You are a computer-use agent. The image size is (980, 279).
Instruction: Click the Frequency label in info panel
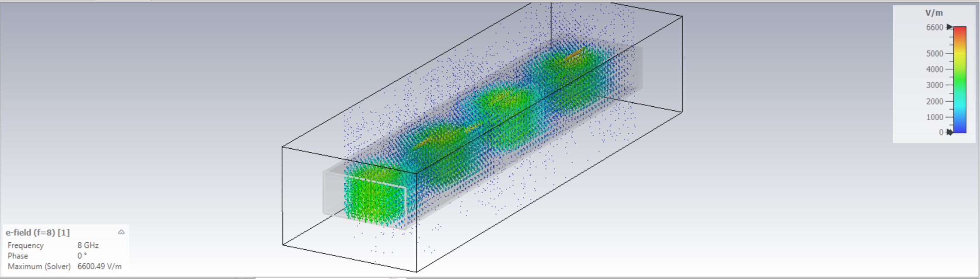25,245
